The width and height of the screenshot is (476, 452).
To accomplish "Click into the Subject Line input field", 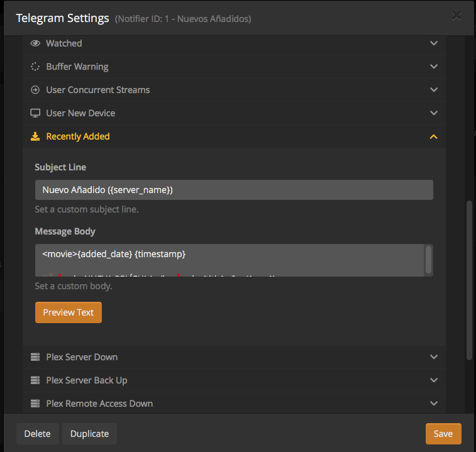I will pos(234,190).
